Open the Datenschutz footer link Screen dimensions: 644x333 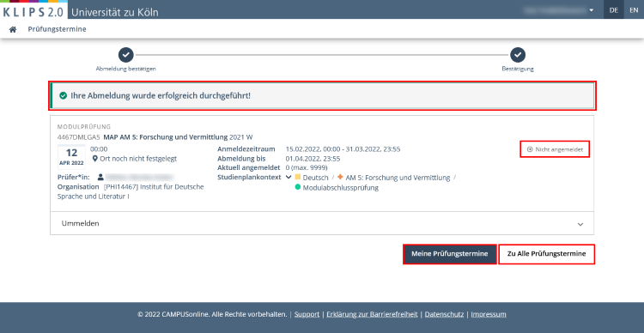[x=445, y=314]
